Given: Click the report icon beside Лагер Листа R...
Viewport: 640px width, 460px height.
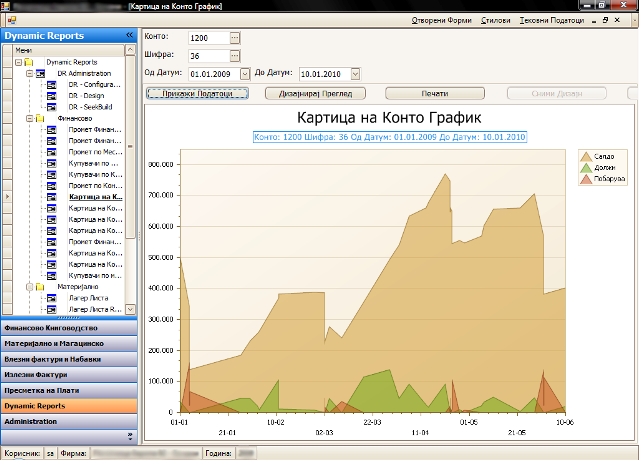Looking at the screenshot, I should (51, 310).
